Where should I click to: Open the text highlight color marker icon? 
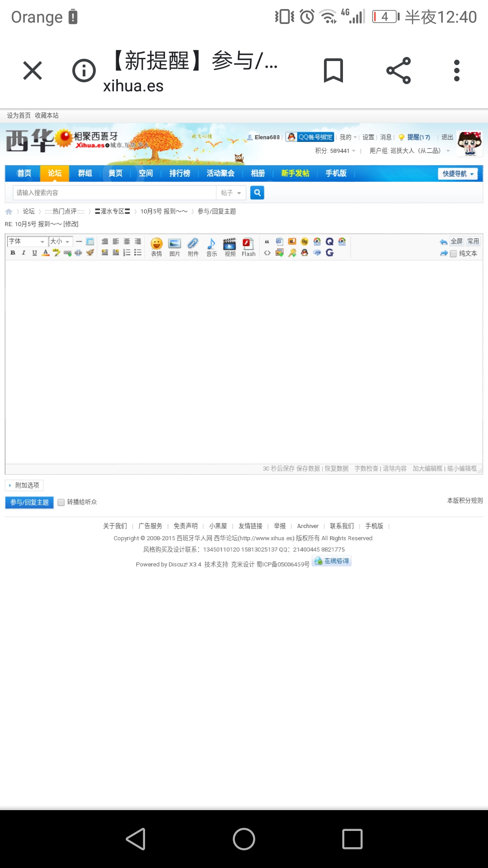point(57,253)
